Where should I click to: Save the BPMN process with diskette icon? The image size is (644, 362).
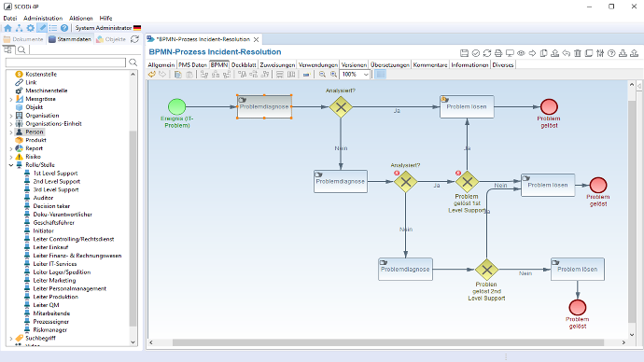pyautogui.click(x=464, y=53)
